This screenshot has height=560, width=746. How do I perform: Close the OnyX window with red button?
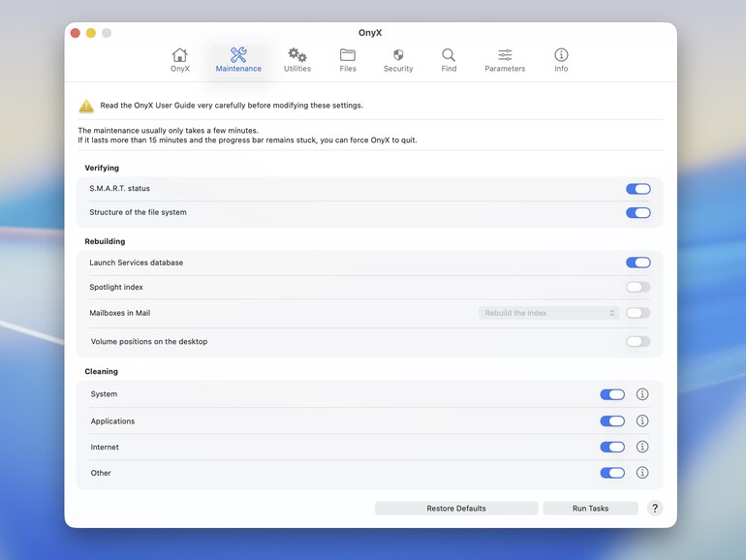click(76, 33)
